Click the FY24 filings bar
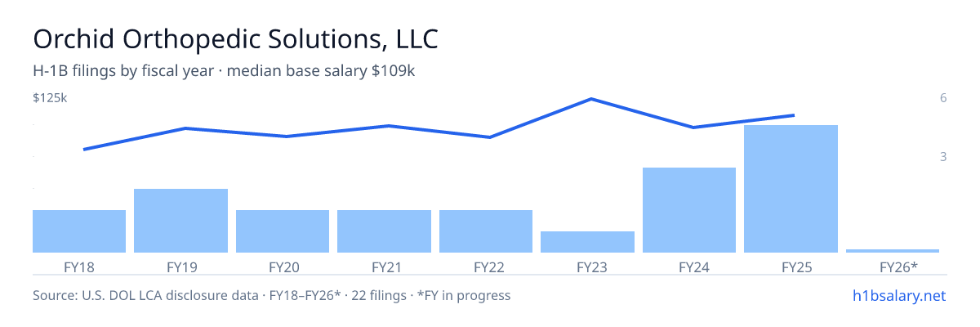The height and width of the screenshot is (327, 980). click(x=689, y=210)
